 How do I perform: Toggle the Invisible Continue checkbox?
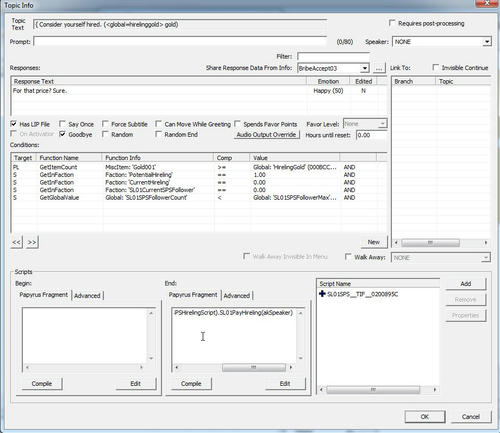point(436,67)
